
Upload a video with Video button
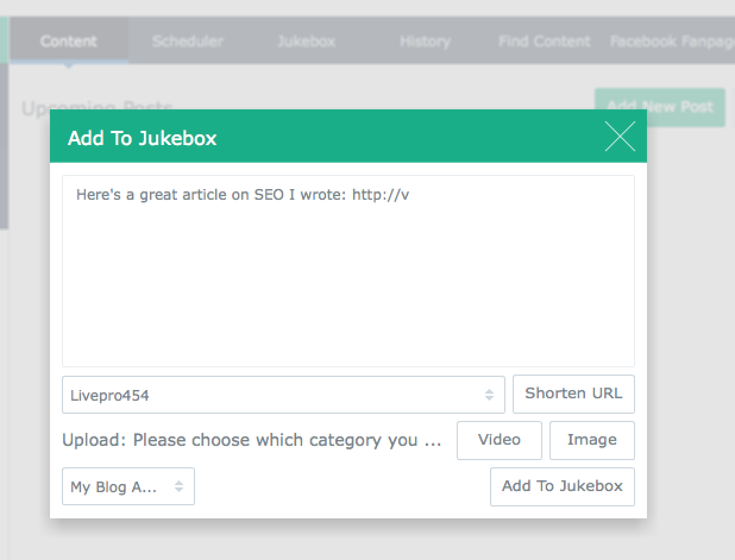click(499, 440)
